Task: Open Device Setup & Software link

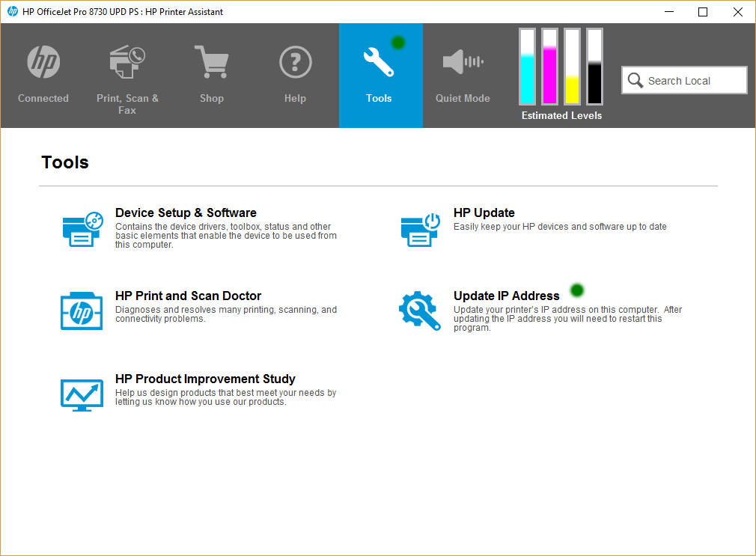Action: point(186,213)
